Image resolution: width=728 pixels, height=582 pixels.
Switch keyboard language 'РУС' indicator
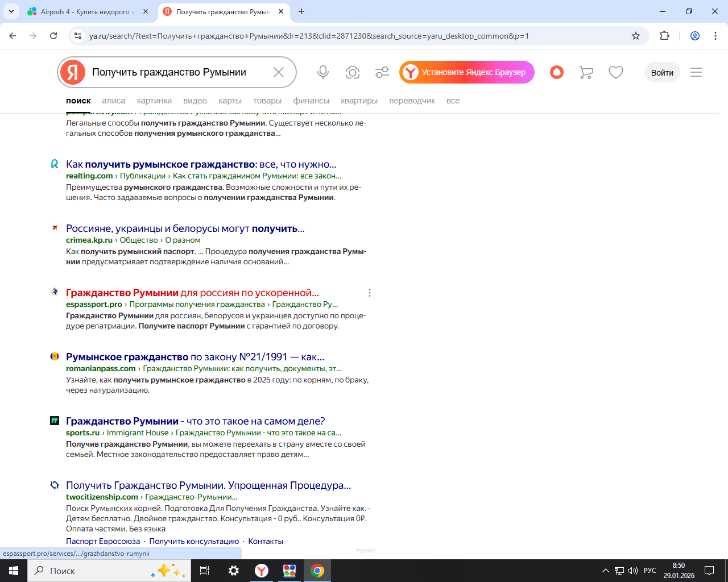(x=650, y=571)
